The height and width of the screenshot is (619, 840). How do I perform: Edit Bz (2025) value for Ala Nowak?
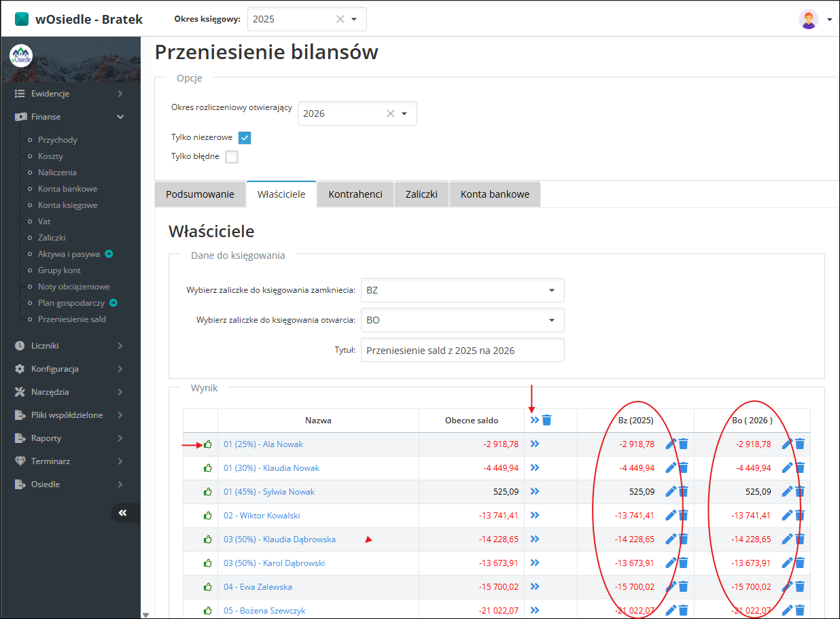[x=671, y=444]
